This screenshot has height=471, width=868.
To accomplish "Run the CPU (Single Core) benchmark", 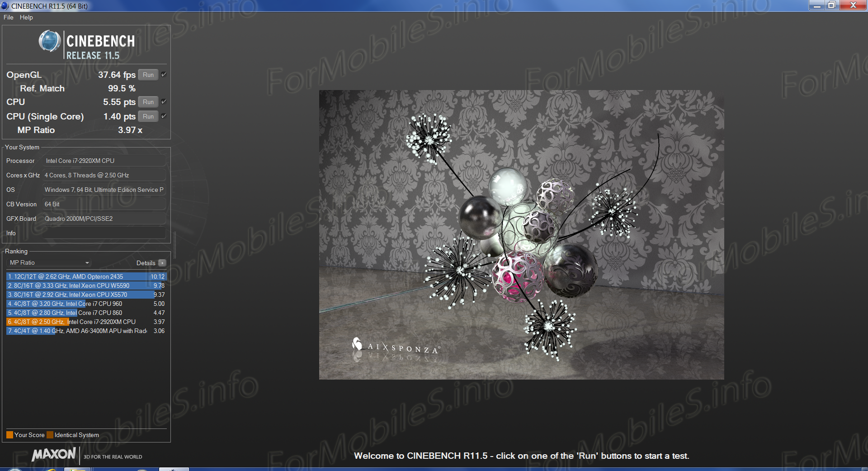I will click(x=148, y=116).
